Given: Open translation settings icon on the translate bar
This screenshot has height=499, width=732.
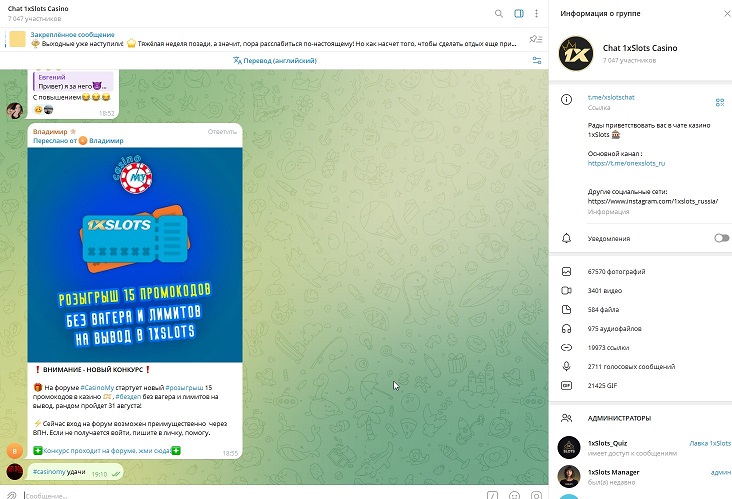Looking at the screenshot, I should tap(537, 60).
